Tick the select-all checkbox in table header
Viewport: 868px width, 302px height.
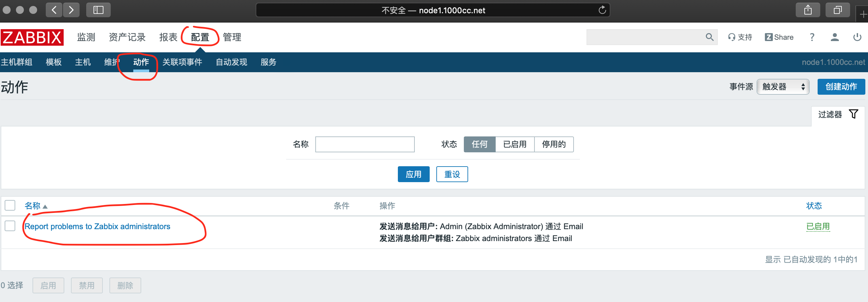tap(10, 205)
